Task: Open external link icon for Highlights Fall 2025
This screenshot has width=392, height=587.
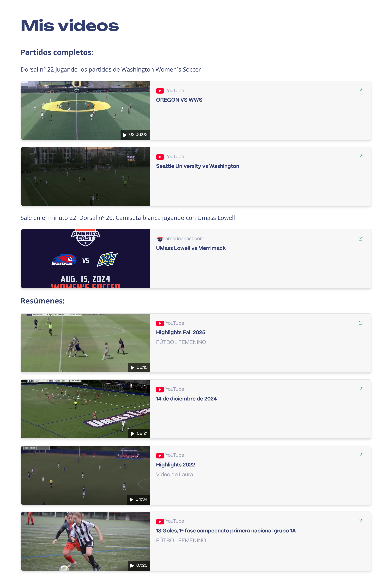Action: [x=360, y=323]
